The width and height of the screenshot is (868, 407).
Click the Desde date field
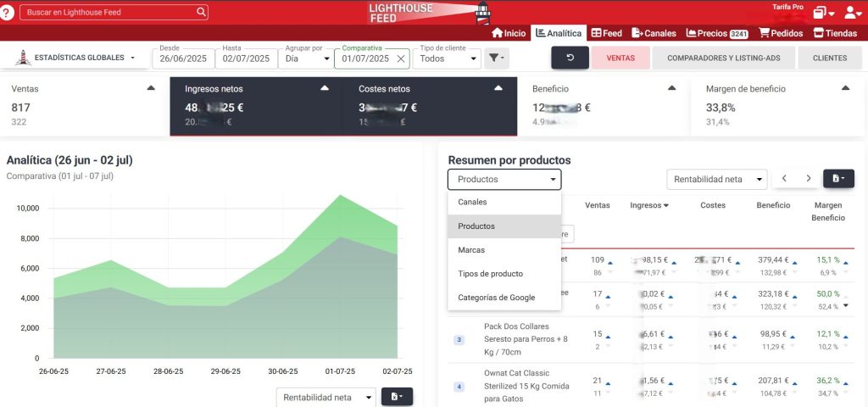[x=183, y=59]
